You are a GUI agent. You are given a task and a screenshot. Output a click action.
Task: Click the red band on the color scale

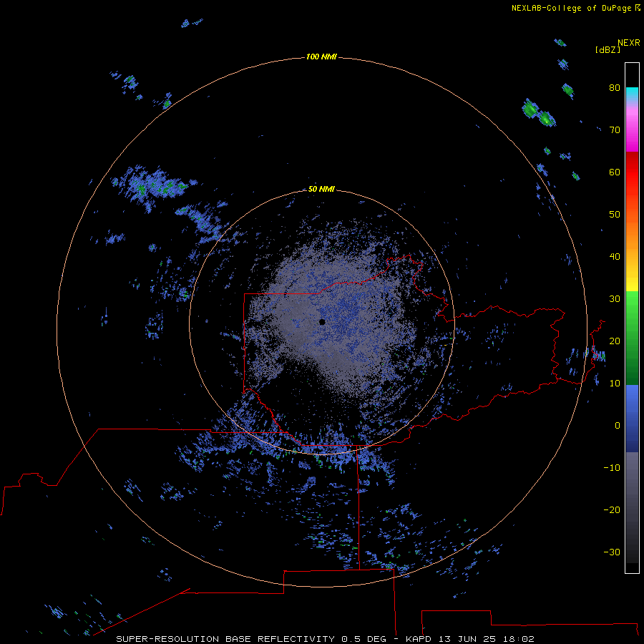tap(632, 172)
